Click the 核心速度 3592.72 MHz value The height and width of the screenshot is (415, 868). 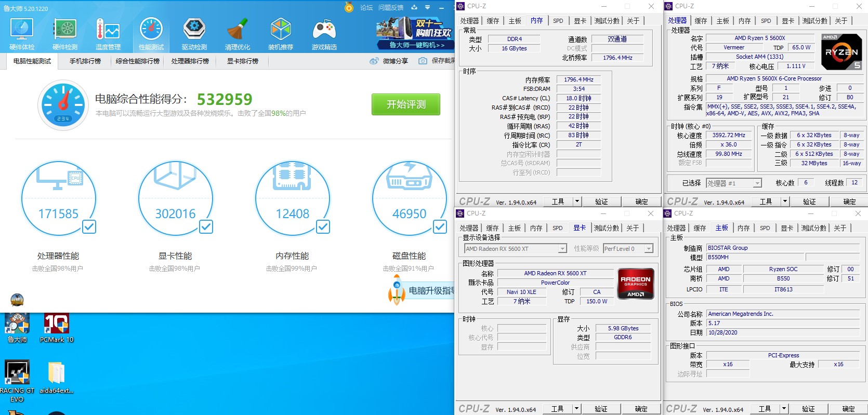point(729,135)
